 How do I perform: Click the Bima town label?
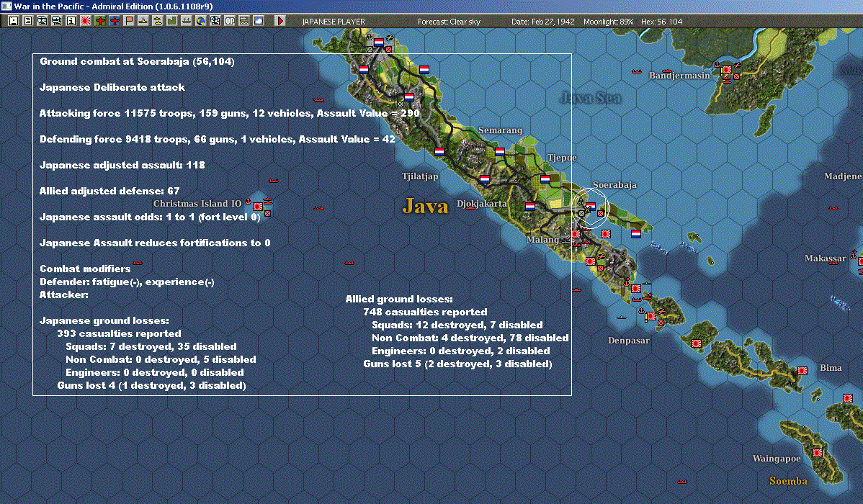coord(831,367)
